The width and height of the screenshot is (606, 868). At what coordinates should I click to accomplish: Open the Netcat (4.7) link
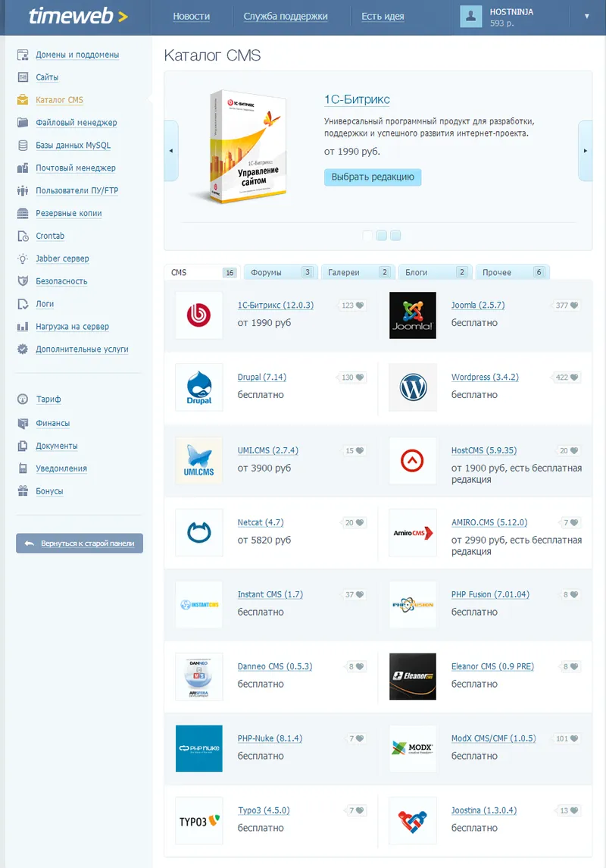click(x=261, y=522)
